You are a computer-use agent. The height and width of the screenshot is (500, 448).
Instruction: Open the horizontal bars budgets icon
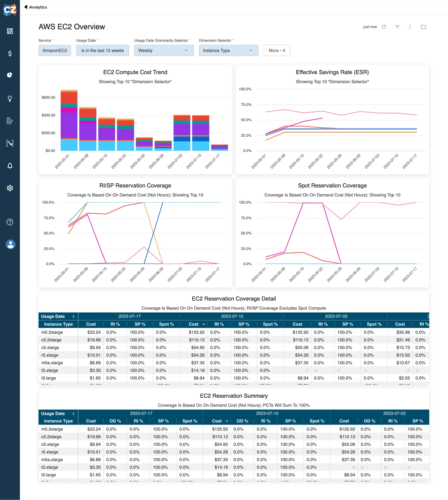point(10,121)
